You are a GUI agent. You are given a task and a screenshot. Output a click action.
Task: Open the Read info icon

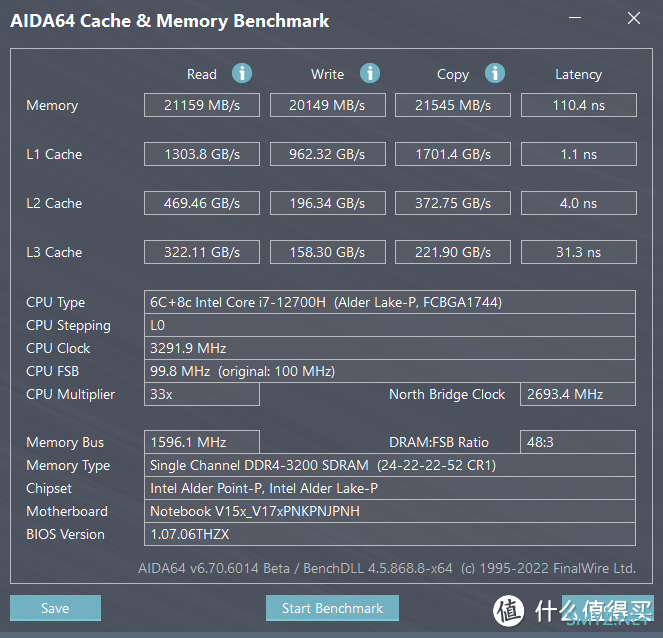tap(242, 73)
